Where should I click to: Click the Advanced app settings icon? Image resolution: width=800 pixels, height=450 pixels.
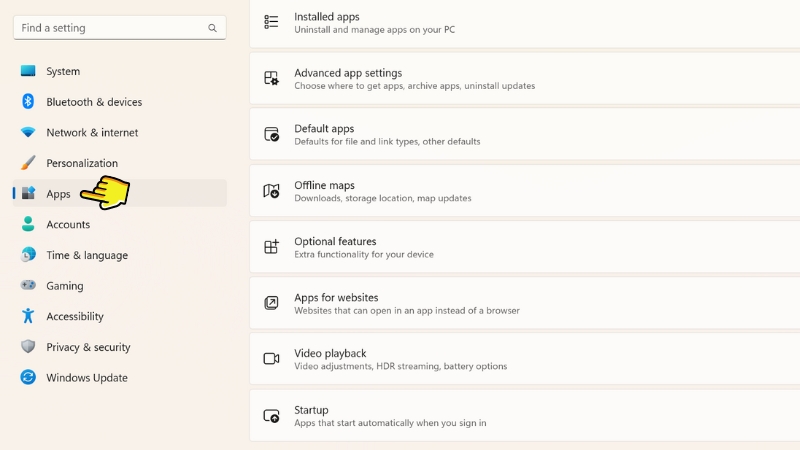[x=271, y=78]
